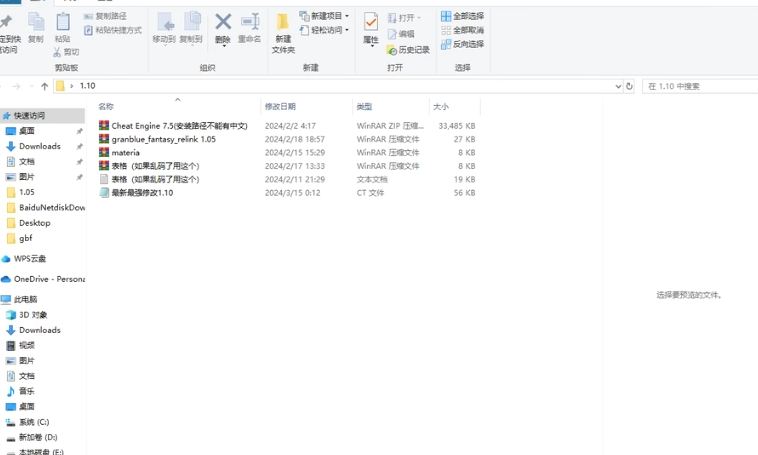Image resolution: width=758 pixels, height=455 pixels.
Task: Click Invert selection (反向选择)
Action: click(x=462, y=44)
